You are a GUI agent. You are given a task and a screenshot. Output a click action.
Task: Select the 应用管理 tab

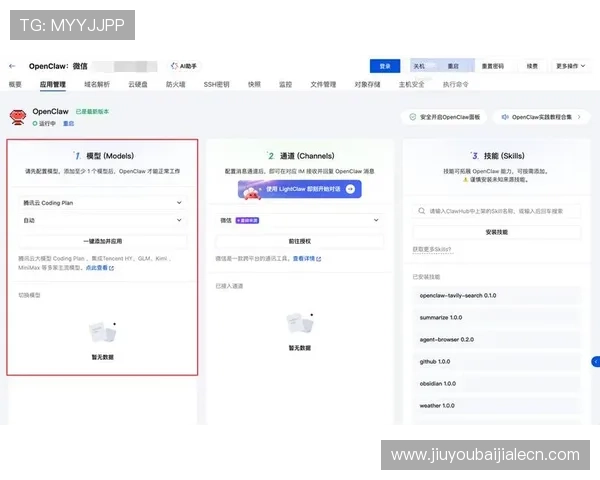52,85
